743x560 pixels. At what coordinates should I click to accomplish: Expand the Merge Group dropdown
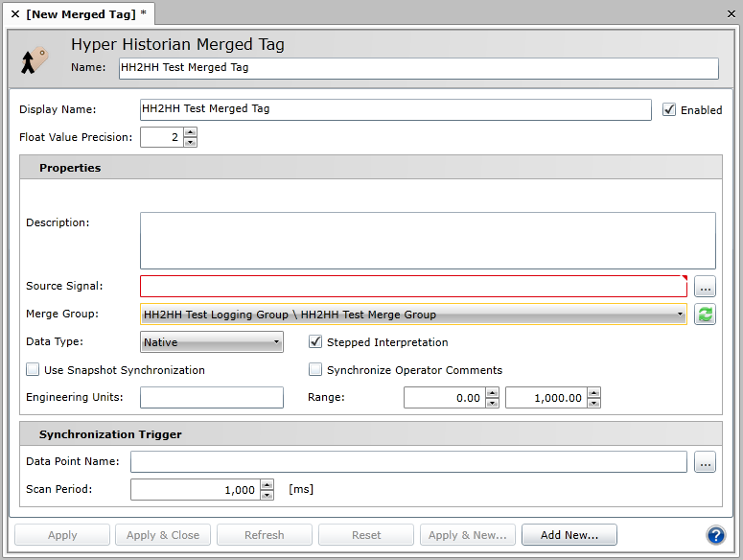[680, 315]
